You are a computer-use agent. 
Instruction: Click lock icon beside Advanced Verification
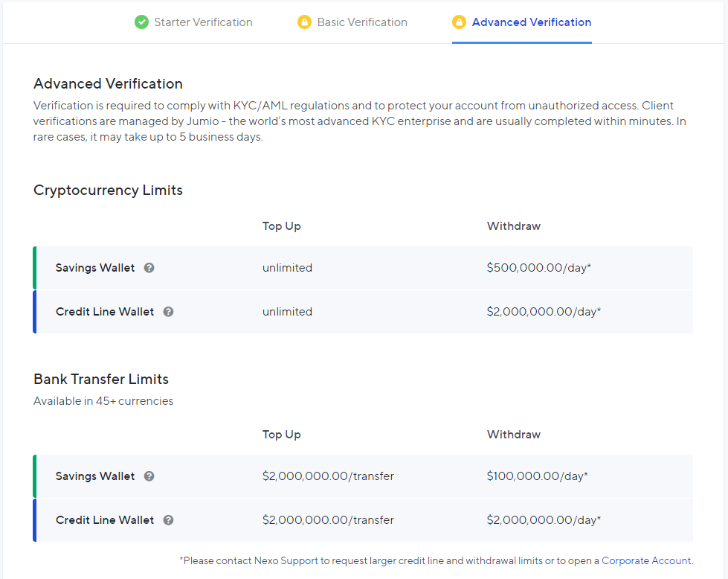[459, 22]
